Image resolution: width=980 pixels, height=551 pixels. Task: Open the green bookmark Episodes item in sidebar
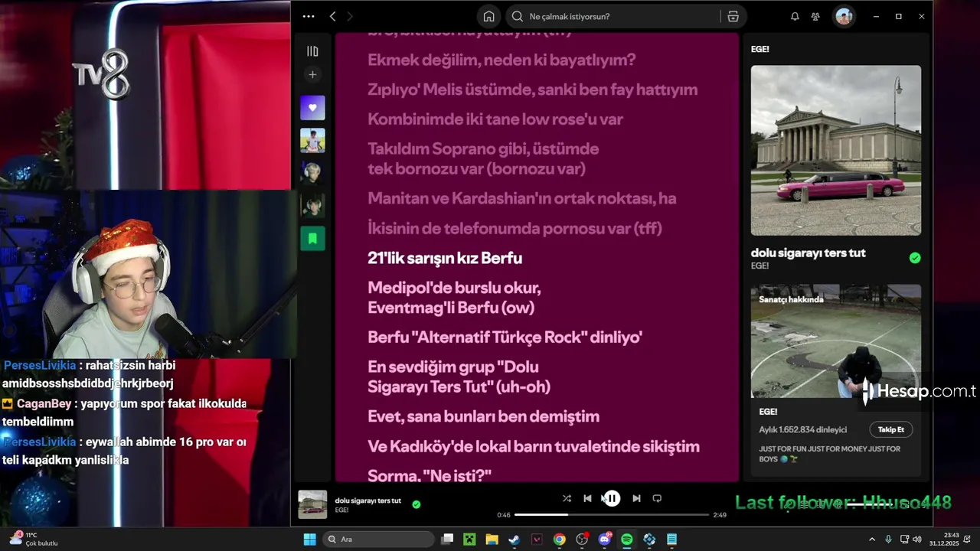pos(312,238)
